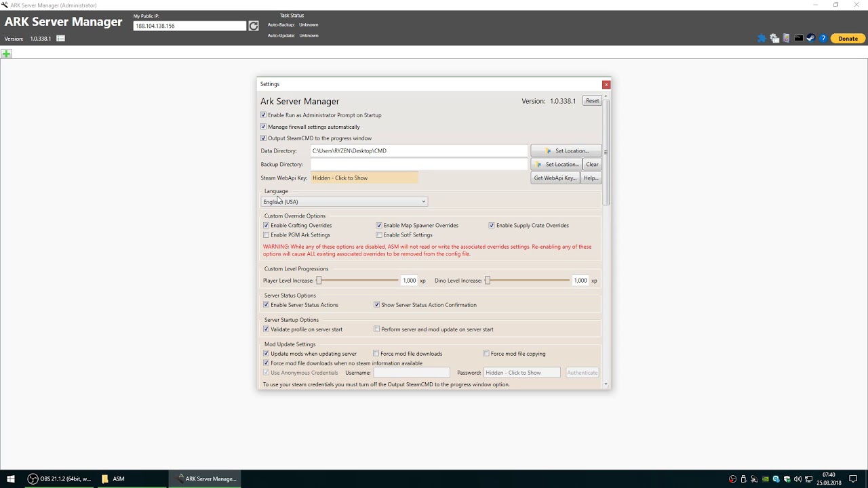Click the Skype tray icon

coord(776,479)
